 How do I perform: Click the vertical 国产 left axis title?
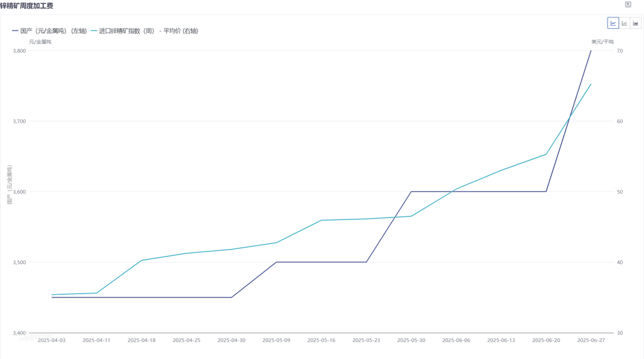pos(9,185)
